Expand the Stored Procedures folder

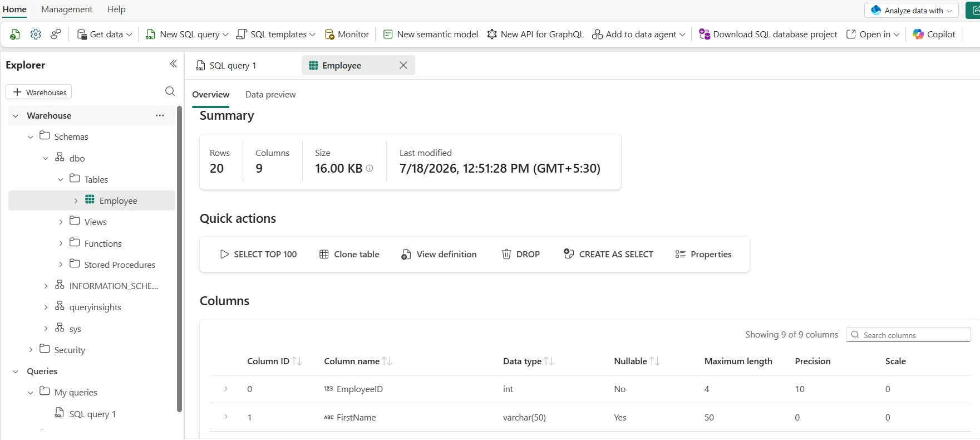tap(61, 265)
